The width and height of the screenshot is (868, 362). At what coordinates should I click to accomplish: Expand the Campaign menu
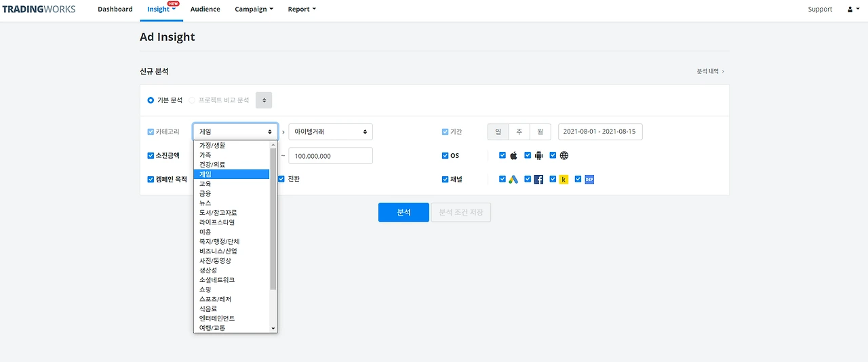click(254, 9)
